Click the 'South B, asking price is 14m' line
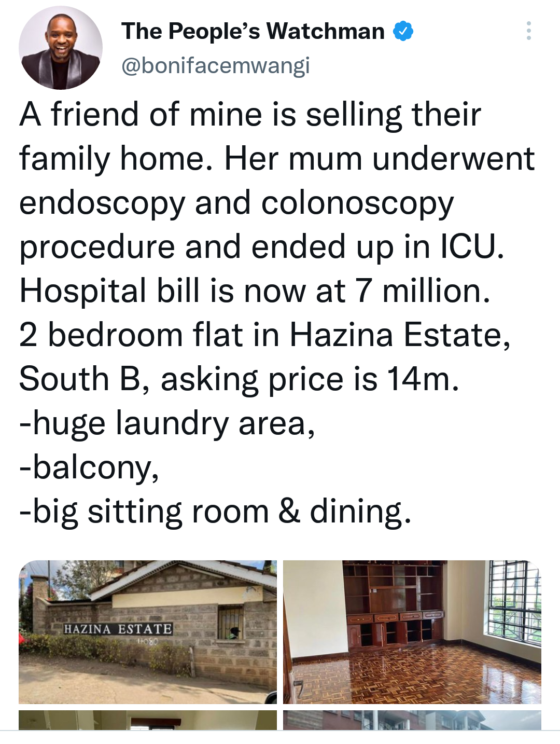Image resolution: width=560 pixels, height=744 pixels. click(239, 379)
